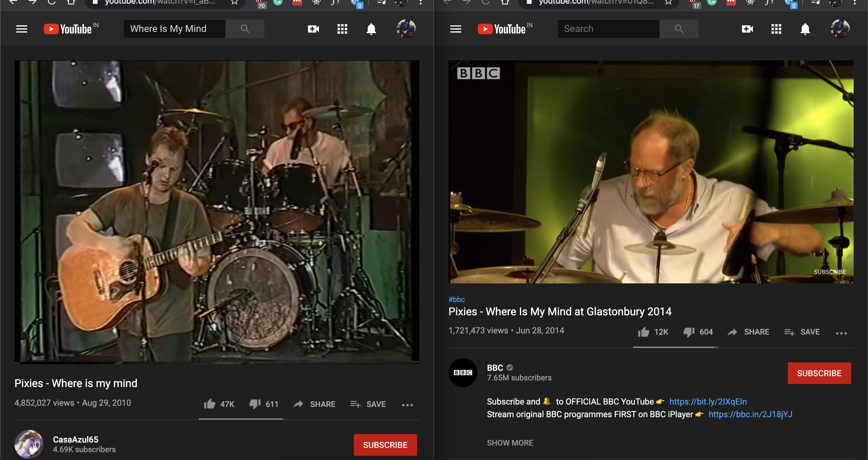The width and height of the screenshot is (868, 460).
Task: Click SUBSCRIBE watermark in BBC video corner
Action: pos(830,272)
